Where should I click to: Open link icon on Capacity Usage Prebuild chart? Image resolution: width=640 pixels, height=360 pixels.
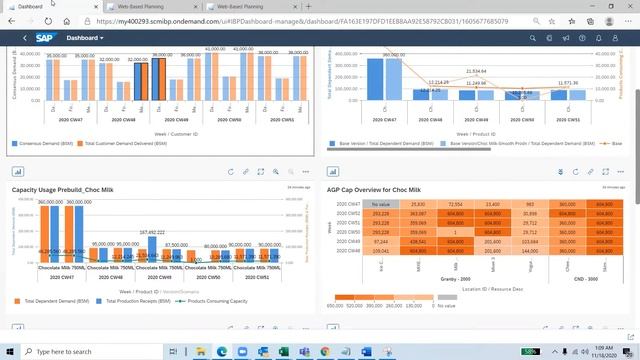click(x=246, y=172)
